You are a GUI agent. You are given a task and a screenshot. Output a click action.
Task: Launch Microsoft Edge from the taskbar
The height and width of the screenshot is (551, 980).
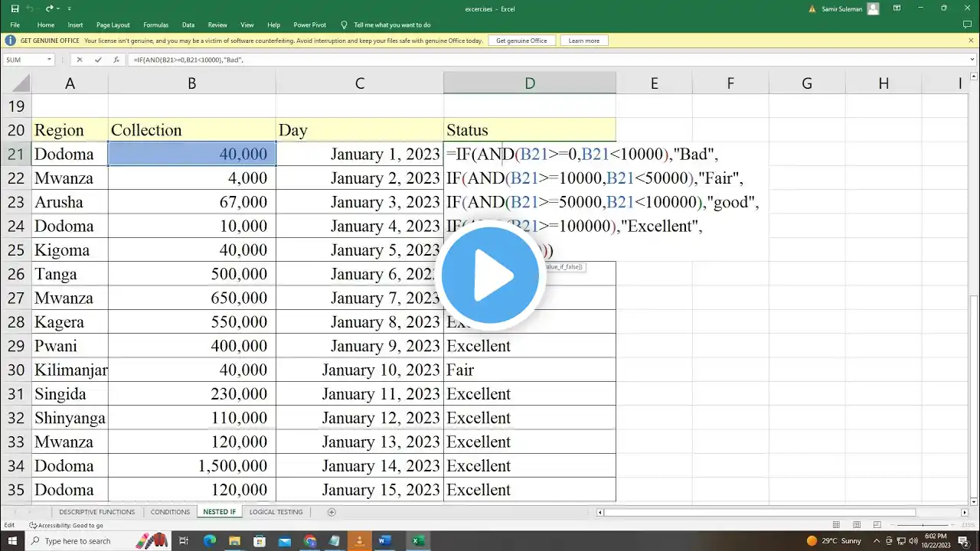(210, 541)
